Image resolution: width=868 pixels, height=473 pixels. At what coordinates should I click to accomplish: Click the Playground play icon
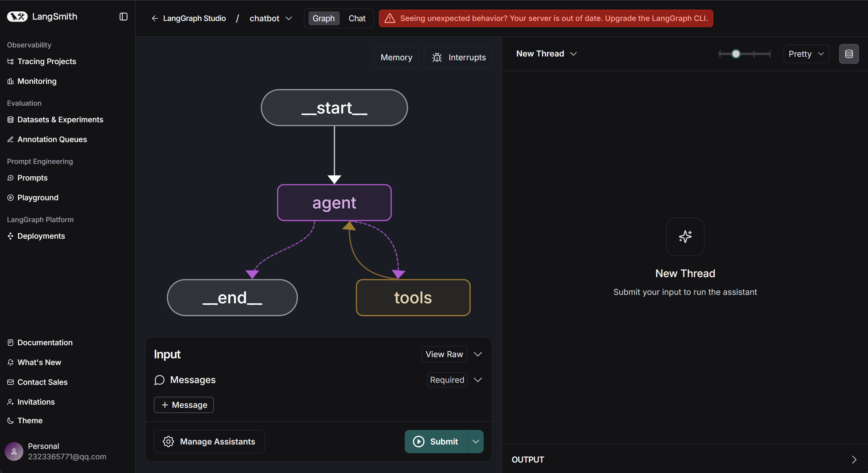tap(10, 198)
